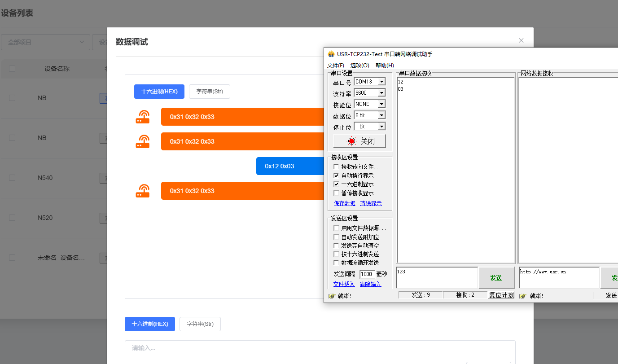Image resolution: width=618 pixels, height=364 pixels.
Task: Click the 复位计数 button
Action: click(501, 295)
